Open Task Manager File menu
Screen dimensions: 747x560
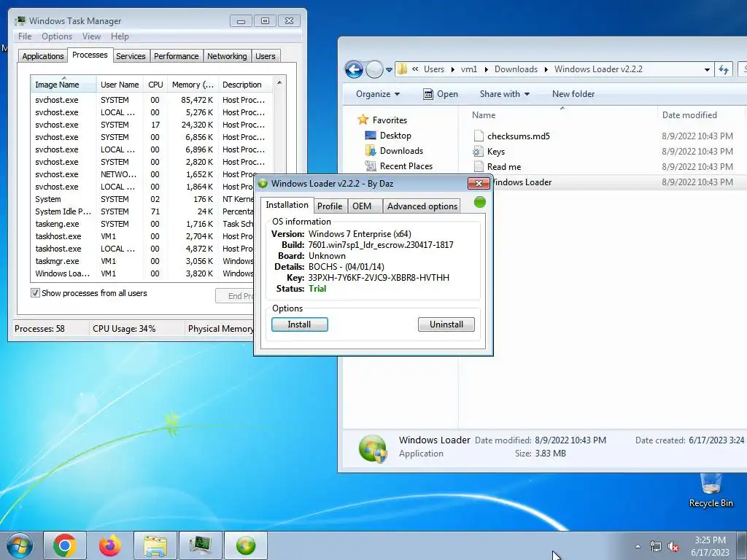tap(25, 36)
